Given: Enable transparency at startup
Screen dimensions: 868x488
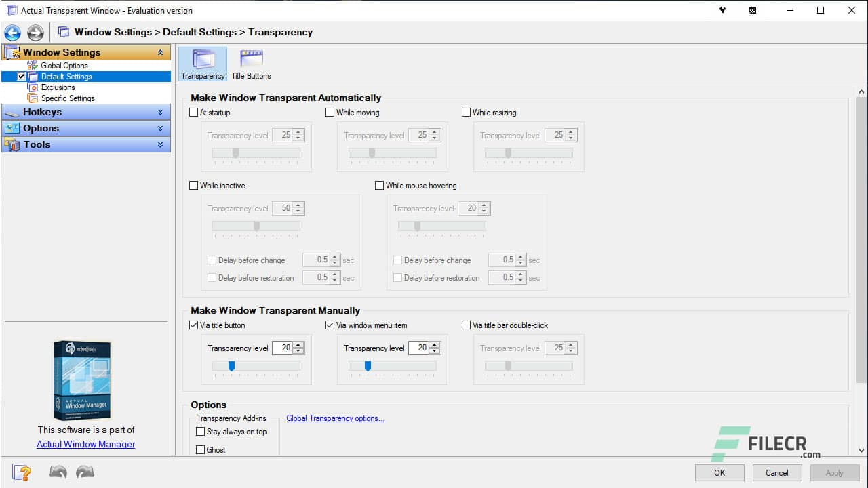Looking at the screenshot, I should pyautogui.click(x=194, y=113).
